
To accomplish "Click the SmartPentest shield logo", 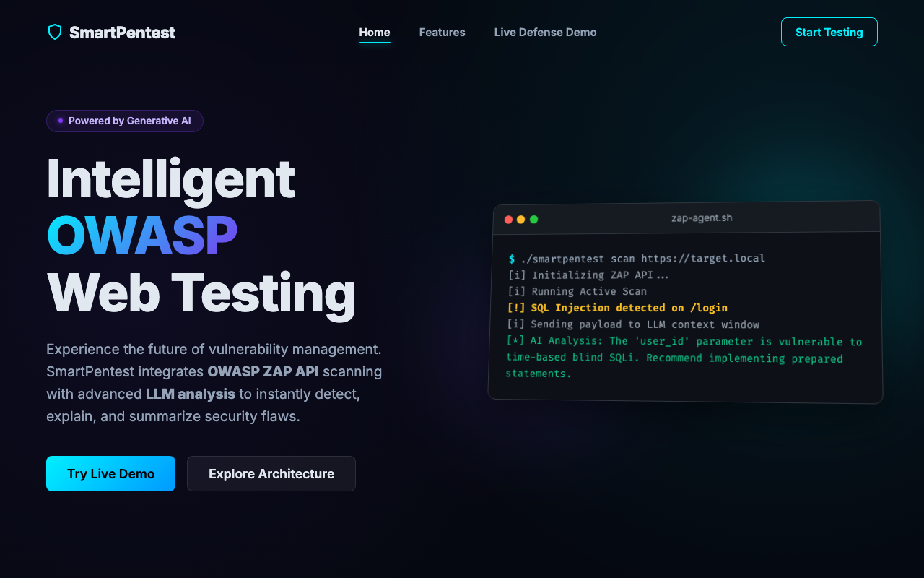I will [55, 32].
